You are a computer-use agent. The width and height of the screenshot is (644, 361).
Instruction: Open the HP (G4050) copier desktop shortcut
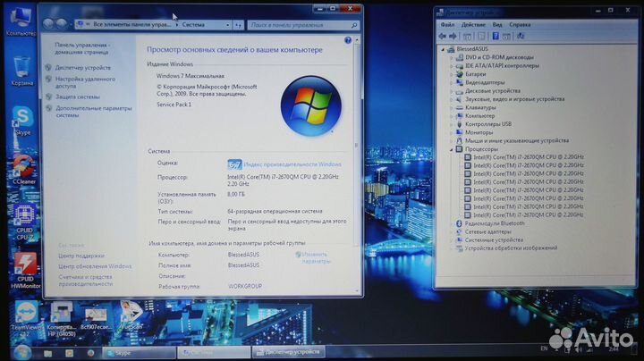pyautogui.click(x=61, y=319)
